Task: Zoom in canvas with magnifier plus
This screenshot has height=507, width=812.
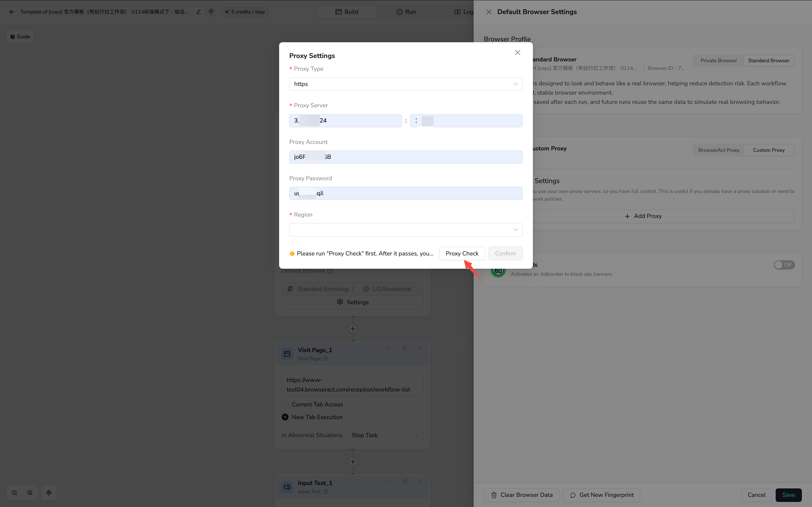Action: pyautogui.click(x=30, y=493)
